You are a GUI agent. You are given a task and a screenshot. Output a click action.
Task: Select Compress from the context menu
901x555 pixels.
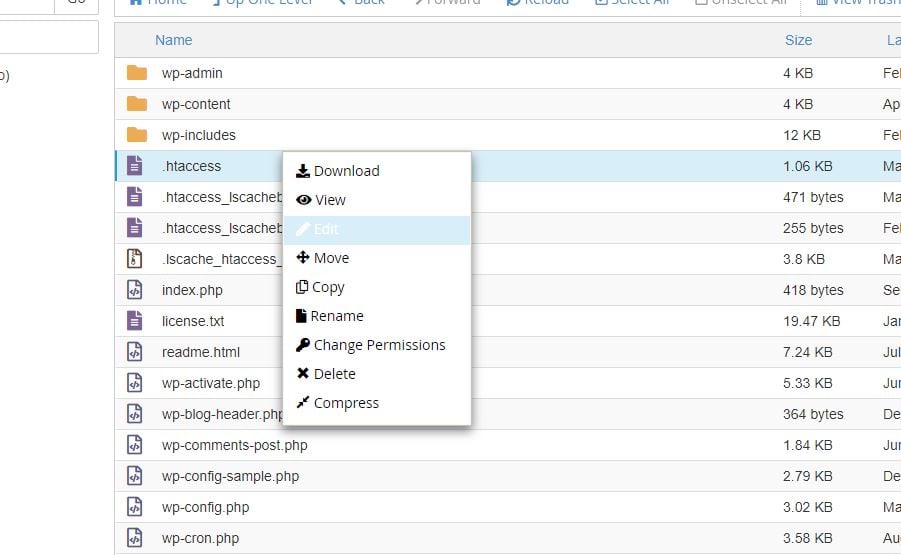coord(346,403)
